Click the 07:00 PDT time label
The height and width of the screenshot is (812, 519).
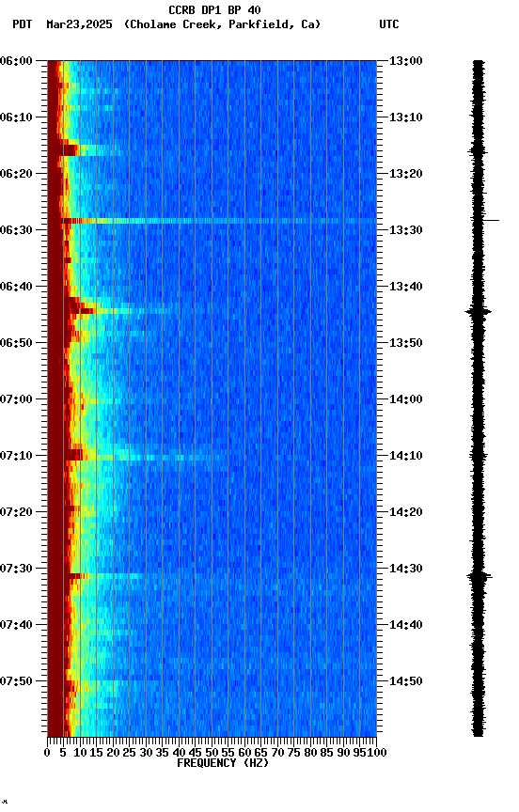tap(16, 399)
